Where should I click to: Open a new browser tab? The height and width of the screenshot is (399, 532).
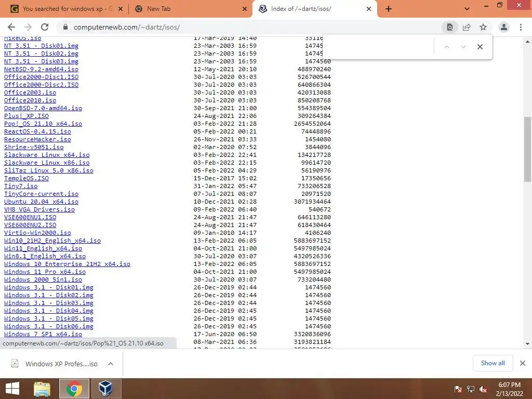(389, 9)
